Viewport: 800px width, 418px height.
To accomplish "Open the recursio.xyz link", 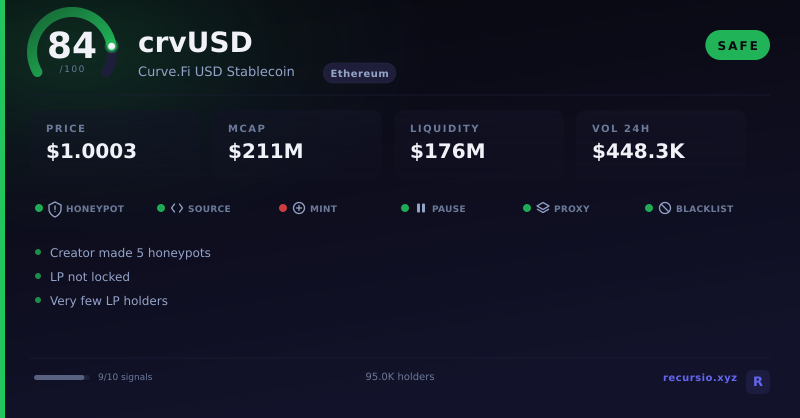I will point(700,378).
